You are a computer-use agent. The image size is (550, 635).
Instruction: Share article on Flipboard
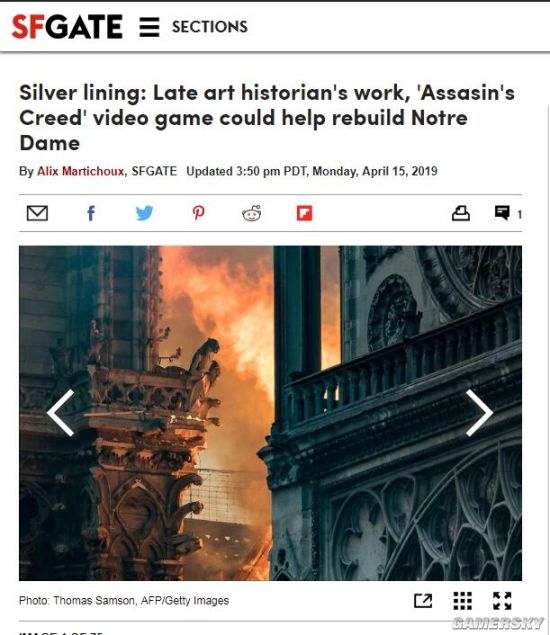pyautogui.click(x=305, y=213)
